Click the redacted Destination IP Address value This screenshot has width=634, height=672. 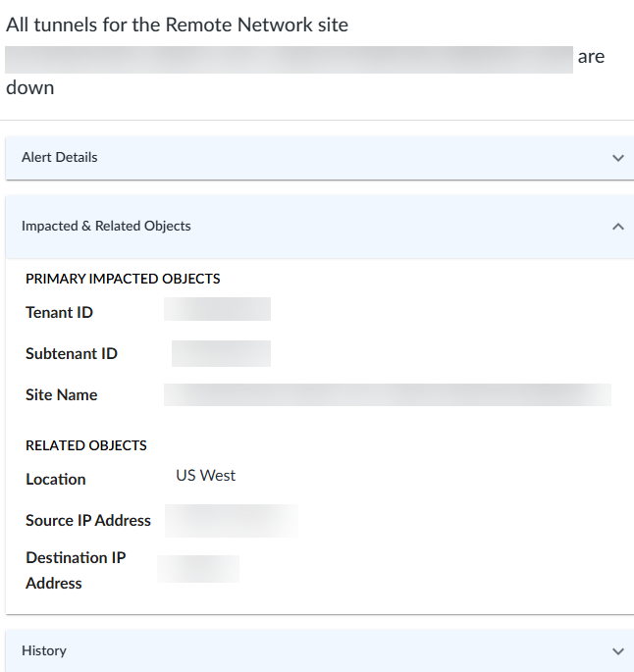[198, 569]
